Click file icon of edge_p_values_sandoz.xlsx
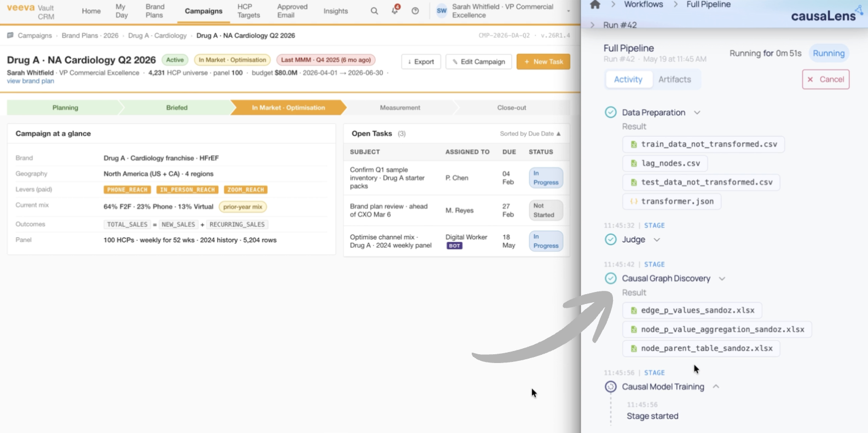This screenshot has height=433, width=868. pos(634,311)
